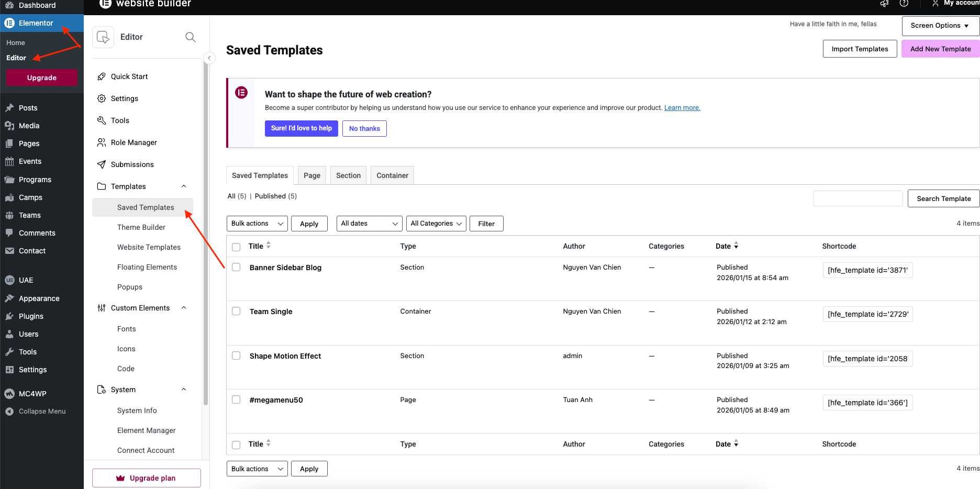Click the Submissions paper plane icon
Viewport: 980px width, 489px height.
click(102, 164)
